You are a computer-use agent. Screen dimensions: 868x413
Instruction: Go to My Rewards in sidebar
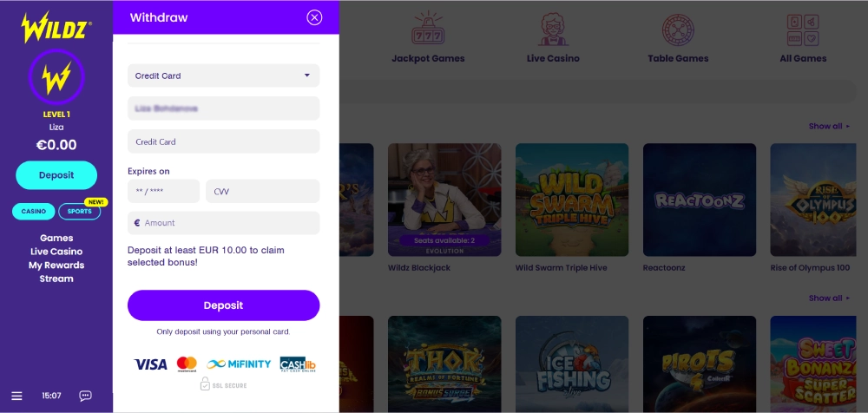click(56, 265)
